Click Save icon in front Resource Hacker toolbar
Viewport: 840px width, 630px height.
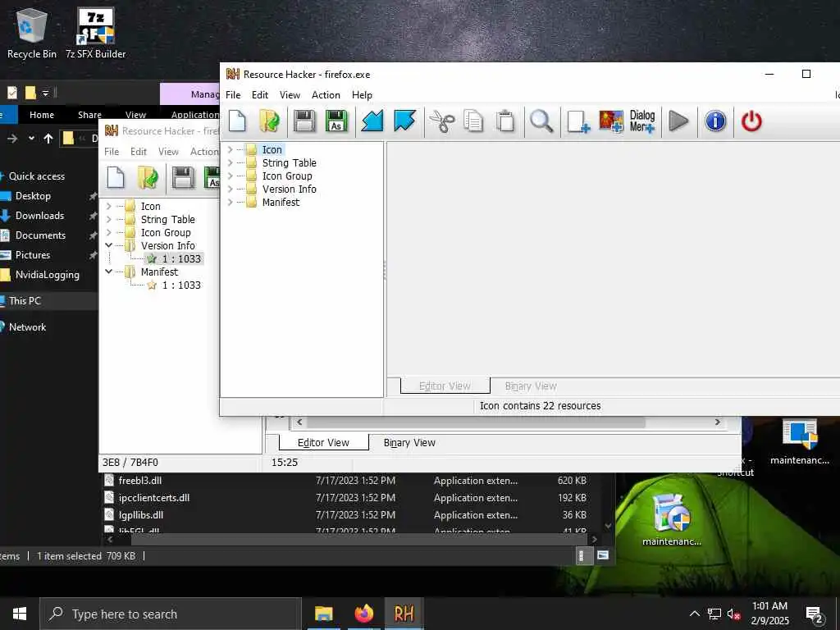click(x=304, y=121)
